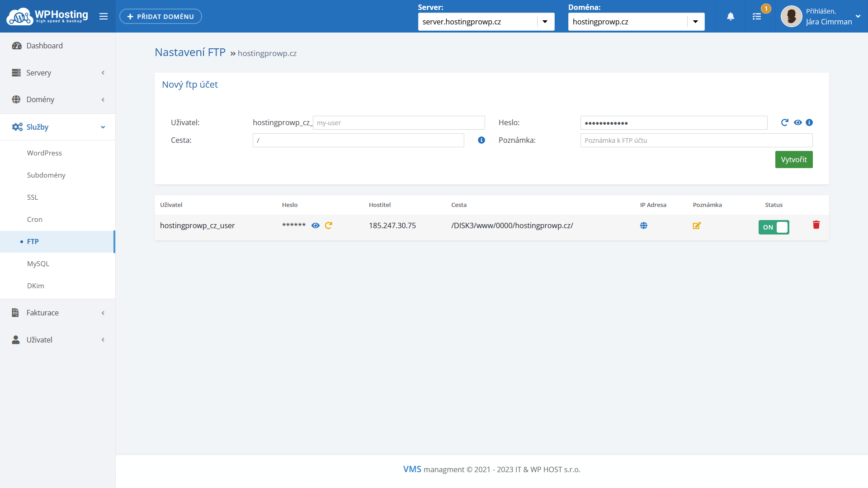Regenerate password for the existing FTP user
Screen dimensions: 868x488
click(x=329, y=225)
